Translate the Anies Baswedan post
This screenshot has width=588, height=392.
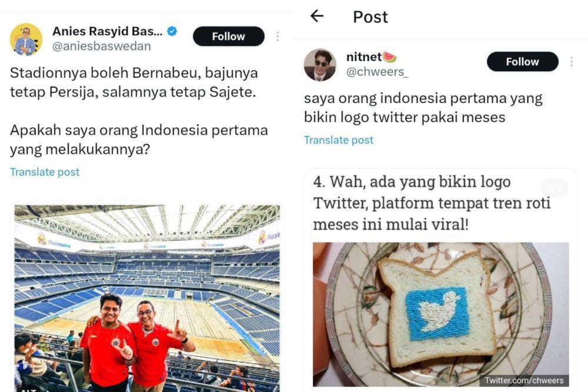click(x=45, y=172)
